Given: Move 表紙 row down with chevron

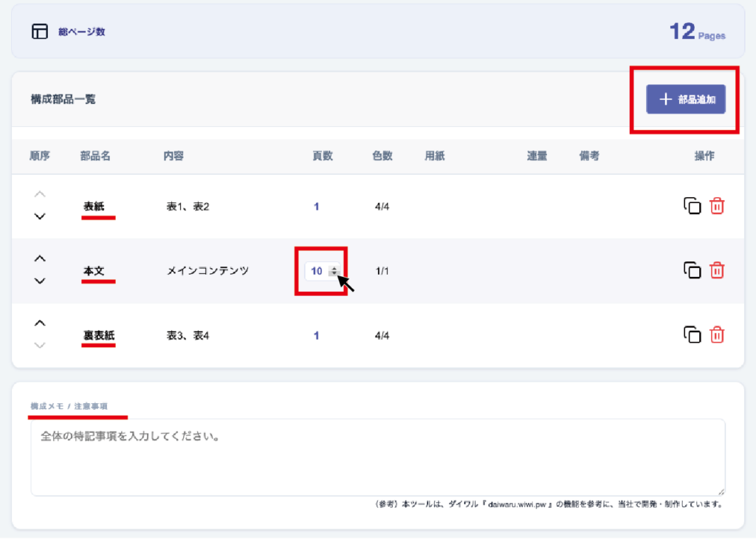Looking at the screenshot, I should point(40,216).
